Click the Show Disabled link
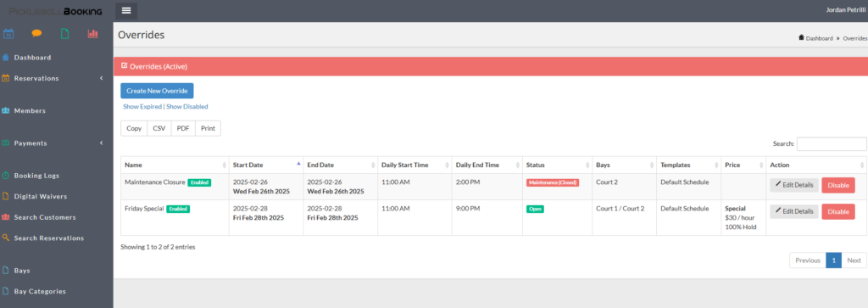This screenshot has width=868, height=308. pos(187,106)
